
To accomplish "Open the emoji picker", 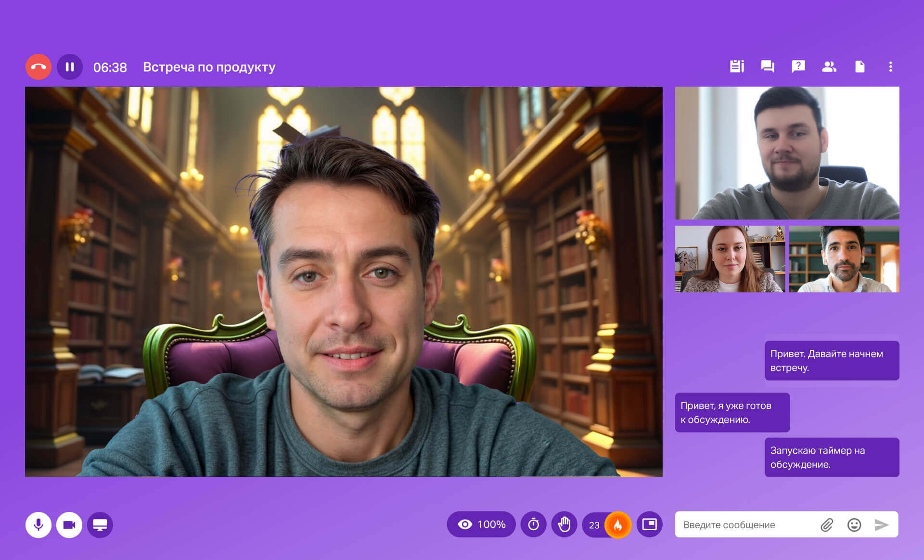I will (854, 524).
